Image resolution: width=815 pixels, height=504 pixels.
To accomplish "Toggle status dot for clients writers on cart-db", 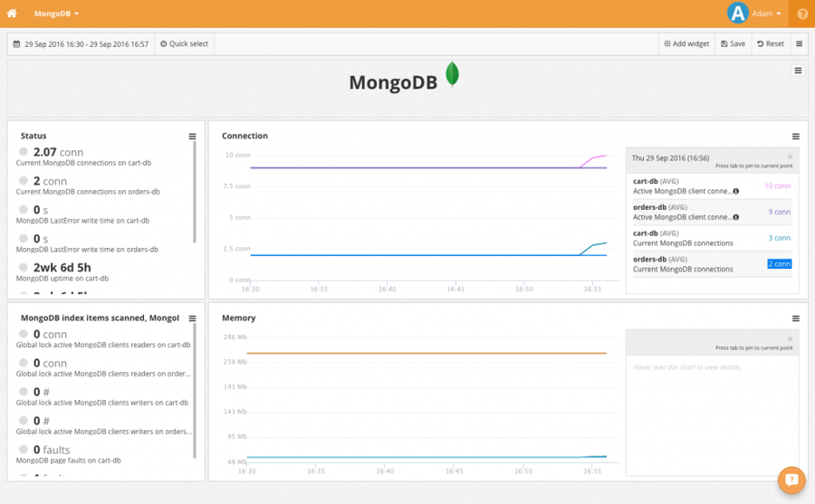I will click(24, 391).
